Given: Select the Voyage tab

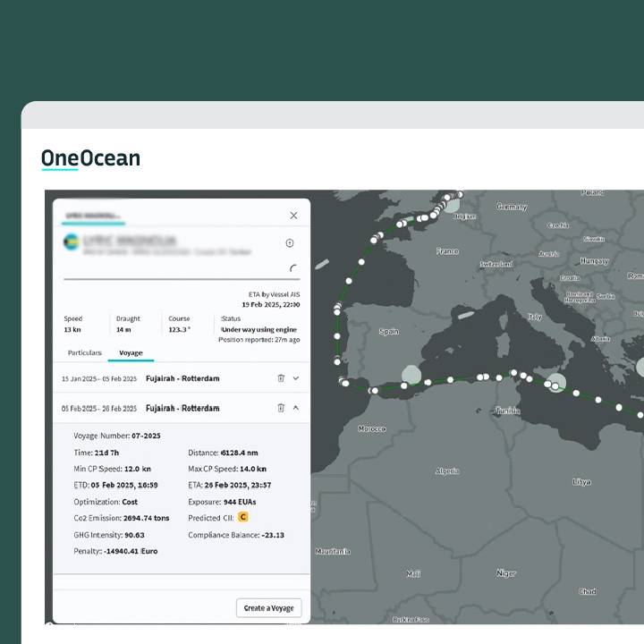Looking at the screenshot, I should click(x=131, y=352).
